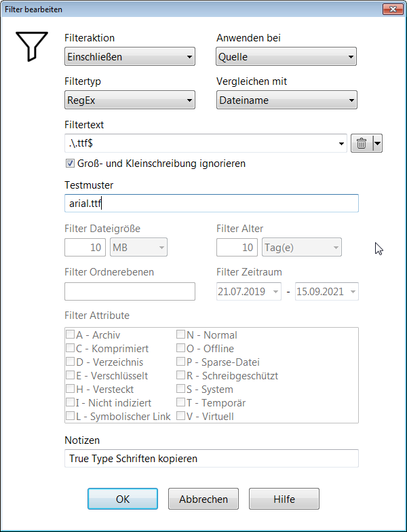Click the Filter Ordnerebenen input field
Screen dimensions: 407x532
[130, 291]
